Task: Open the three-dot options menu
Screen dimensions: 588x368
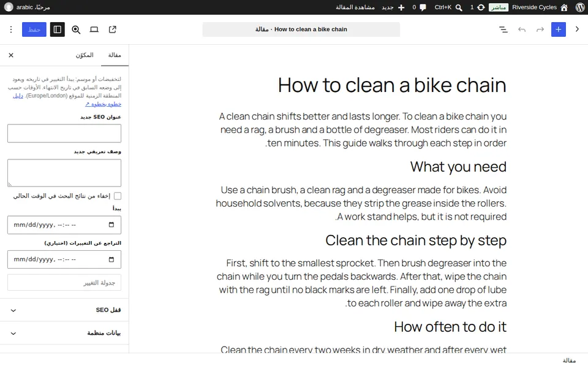Action: coord(11,29)
